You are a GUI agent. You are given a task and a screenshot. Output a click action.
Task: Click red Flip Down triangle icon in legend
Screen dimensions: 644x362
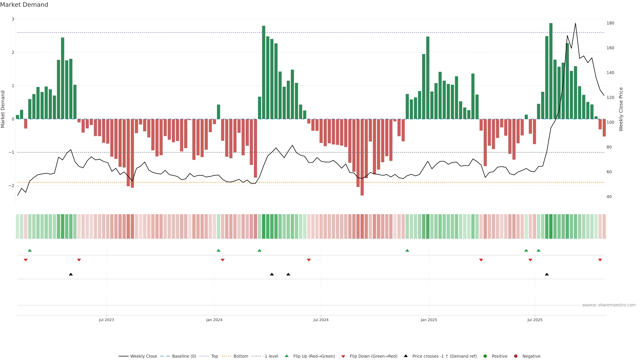(x=343, y=356)
